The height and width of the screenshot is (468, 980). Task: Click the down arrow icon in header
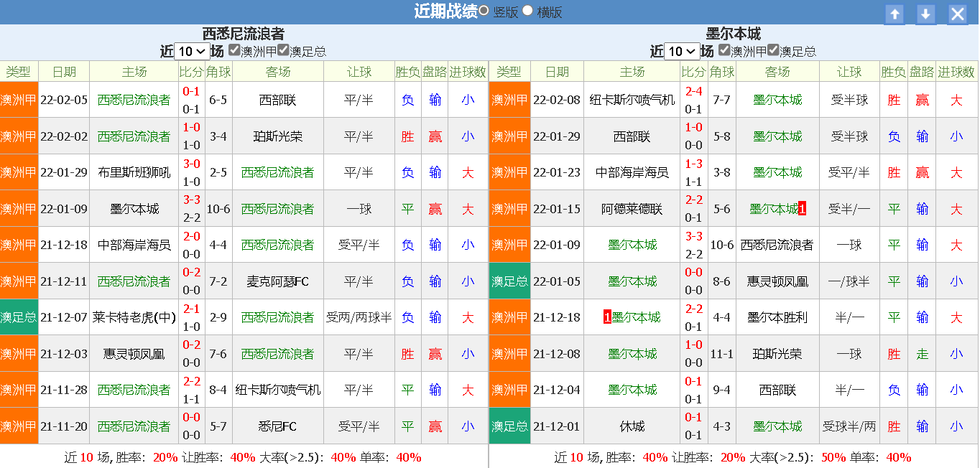coord(926,14)
